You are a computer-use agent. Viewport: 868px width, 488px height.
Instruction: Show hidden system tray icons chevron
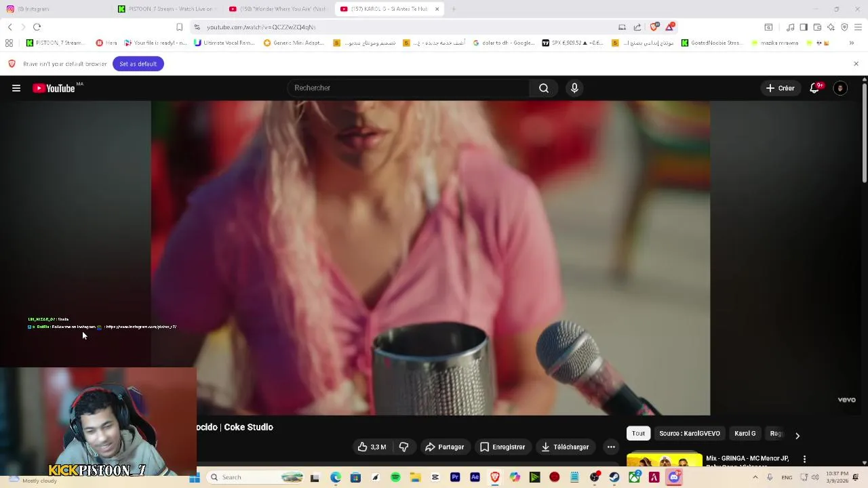pos(755,477)
